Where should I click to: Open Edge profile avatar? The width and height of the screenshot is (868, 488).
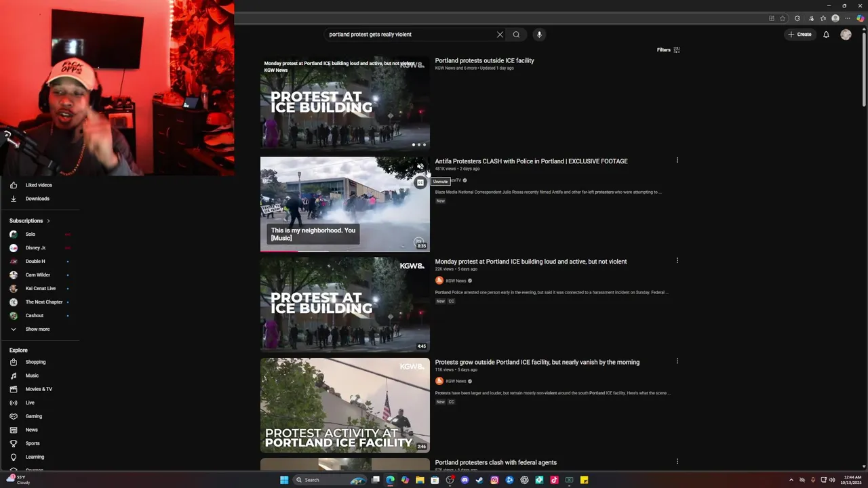(x=835, y=18)
